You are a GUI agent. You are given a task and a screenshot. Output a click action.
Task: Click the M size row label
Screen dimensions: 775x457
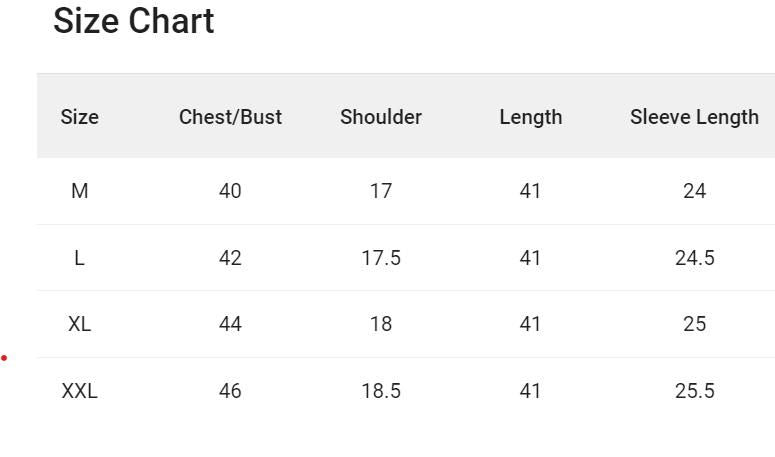[80, 191]
